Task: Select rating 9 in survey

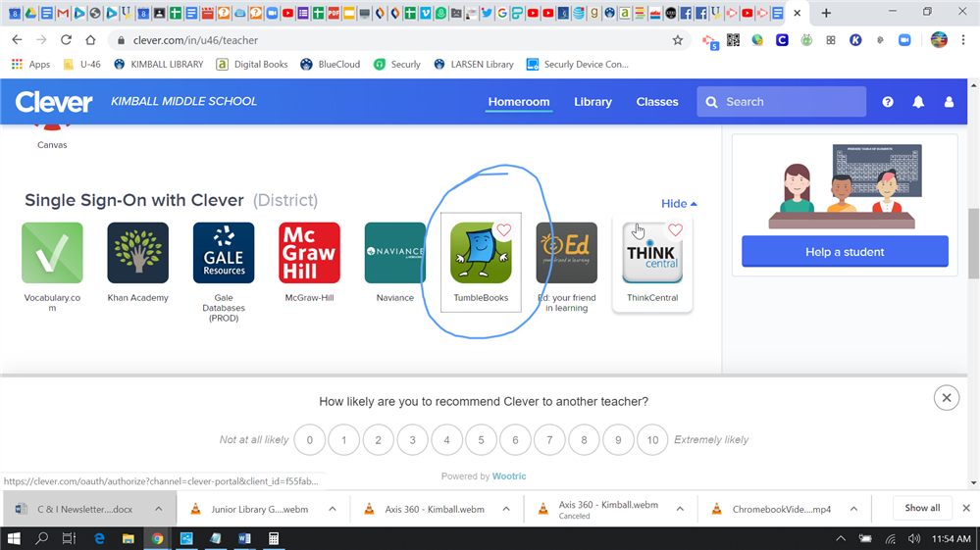Action: click(x=618, y=439)
